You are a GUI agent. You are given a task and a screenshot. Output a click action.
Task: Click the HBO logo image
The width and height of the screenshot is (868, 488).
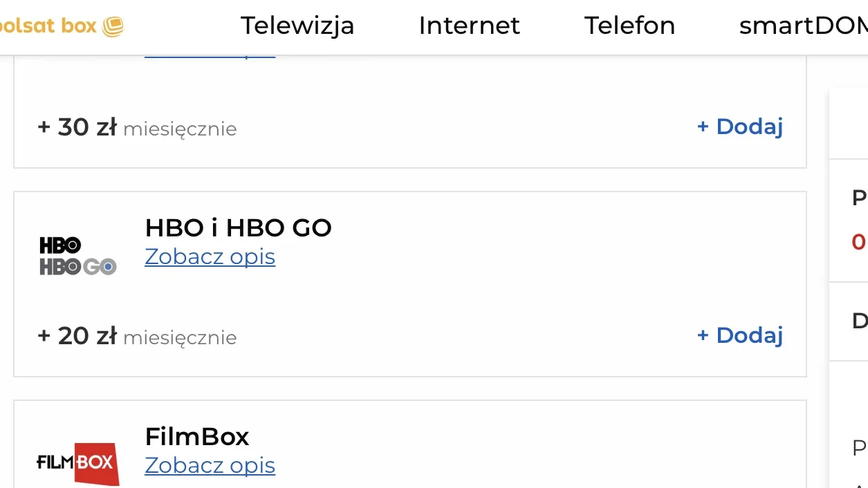[x=60, y=244]
